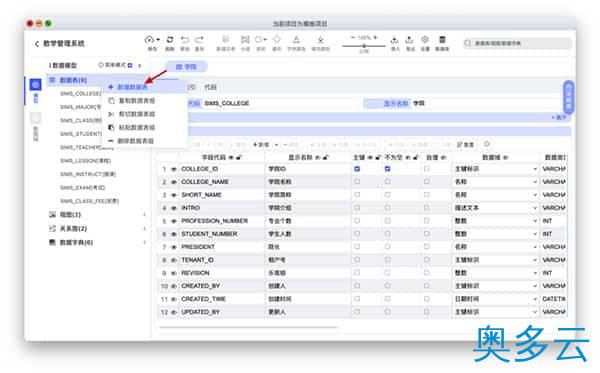The height and width of the screenshot is (373, 600).
Task: Choose 删除数据表组 in the context menu
Action: point(145,141)
